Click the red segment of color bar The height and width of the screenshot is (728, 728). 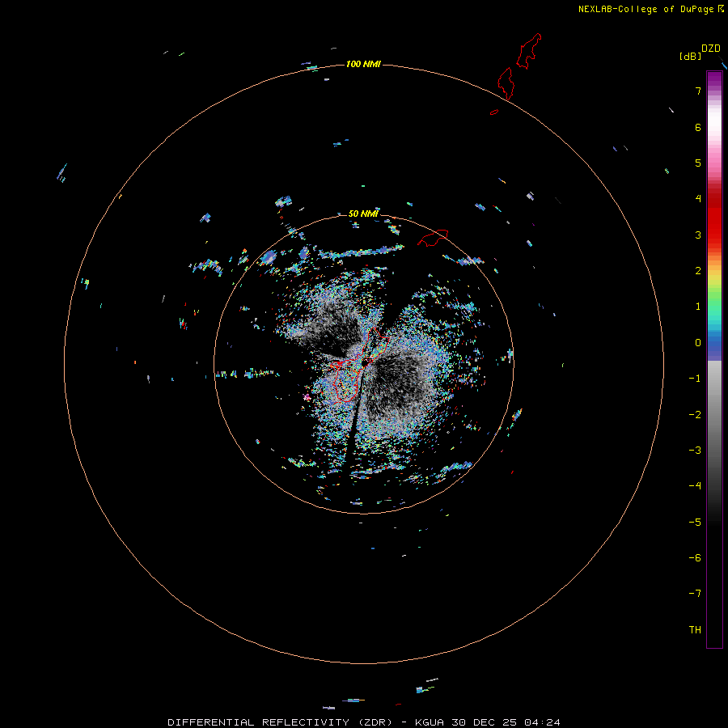pyautogui.click(x=714, y=218)
